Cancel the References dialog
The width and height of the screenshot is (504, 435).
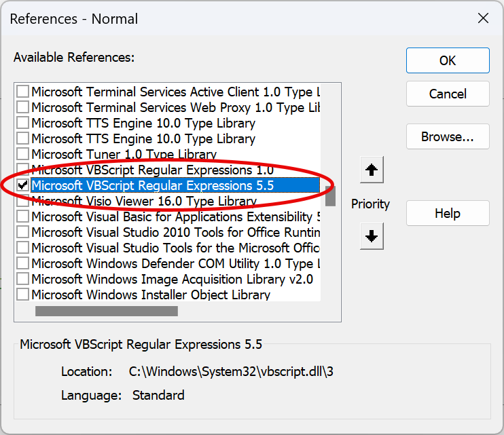[448, 94]
